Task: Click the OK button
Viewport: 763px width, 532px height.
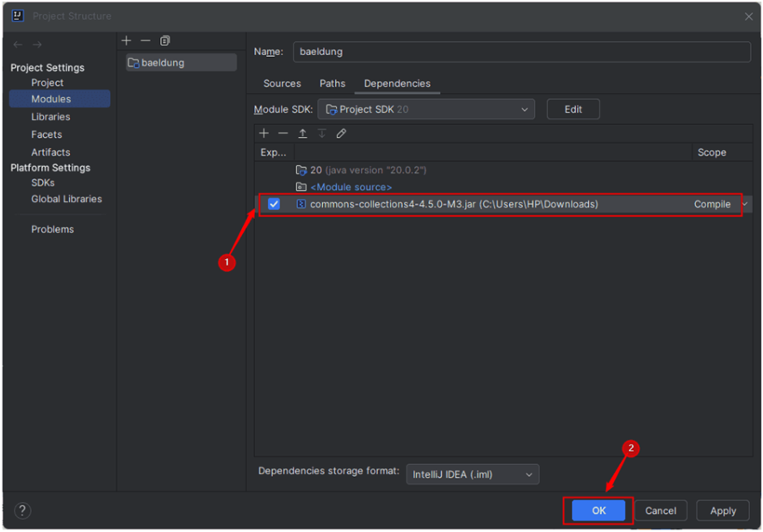Action: click(599, 510)
